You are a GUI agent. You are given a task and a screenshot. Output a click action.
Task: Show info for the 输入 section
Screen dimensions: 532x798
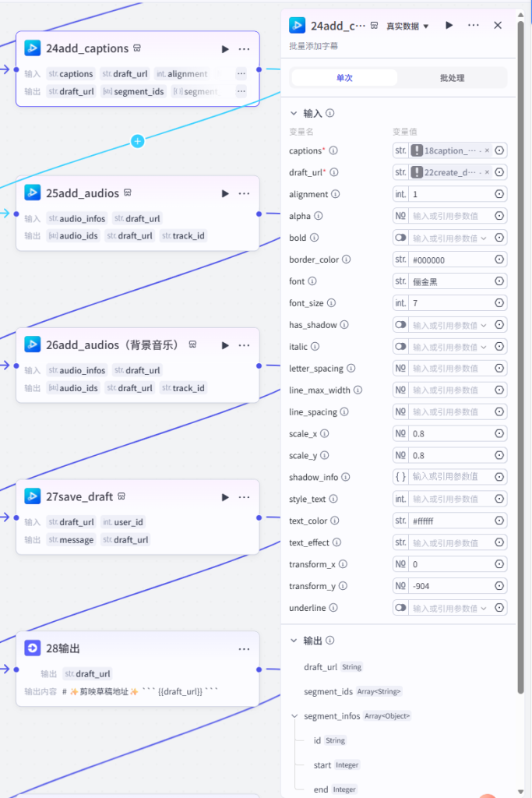pyautogui.click(x=330, y=113)
